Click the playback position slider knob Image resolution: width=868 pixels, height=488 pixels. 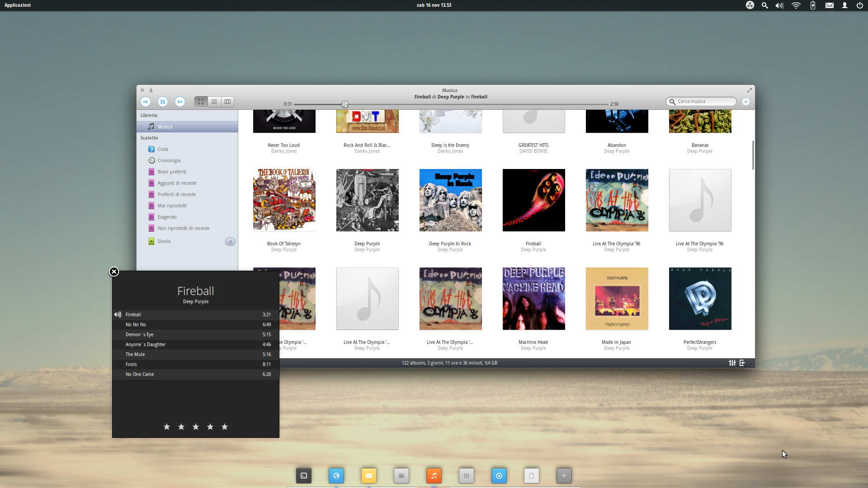click(345, 104)
